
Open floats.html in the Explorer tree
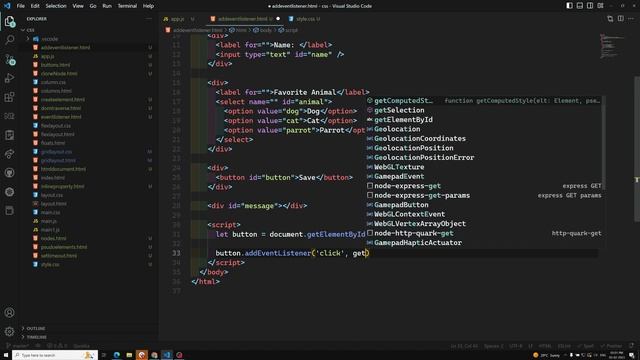[53, 143]
